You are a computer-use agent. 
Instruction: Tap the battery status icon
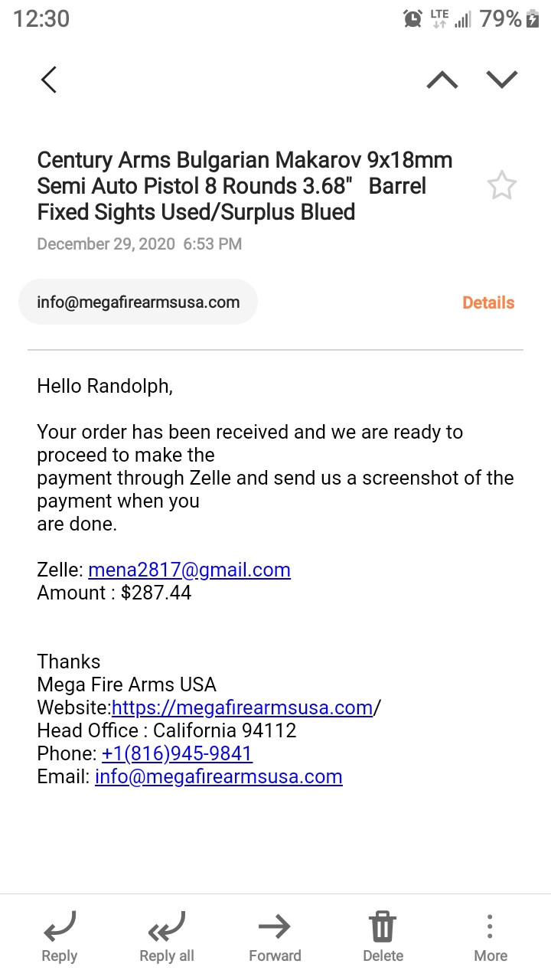(533, 19)
